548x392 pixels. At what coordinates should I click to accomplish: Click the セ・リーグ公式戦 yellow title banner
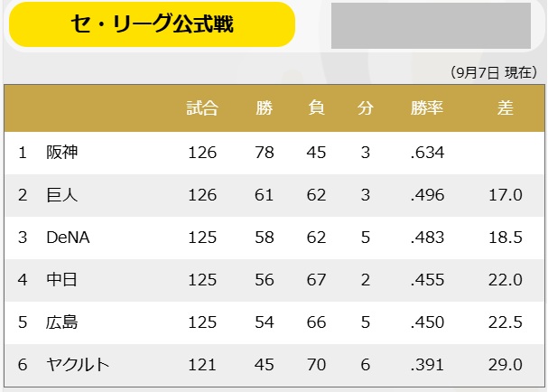pyautogui.click(x=152, y=24)
